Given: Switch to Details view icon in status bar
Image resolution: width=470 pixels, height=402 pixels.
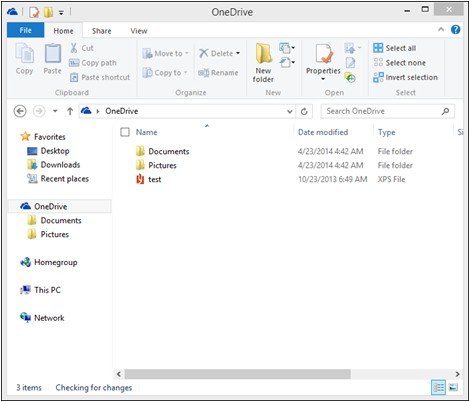Looking at the screenshot, I should (438, 387).
